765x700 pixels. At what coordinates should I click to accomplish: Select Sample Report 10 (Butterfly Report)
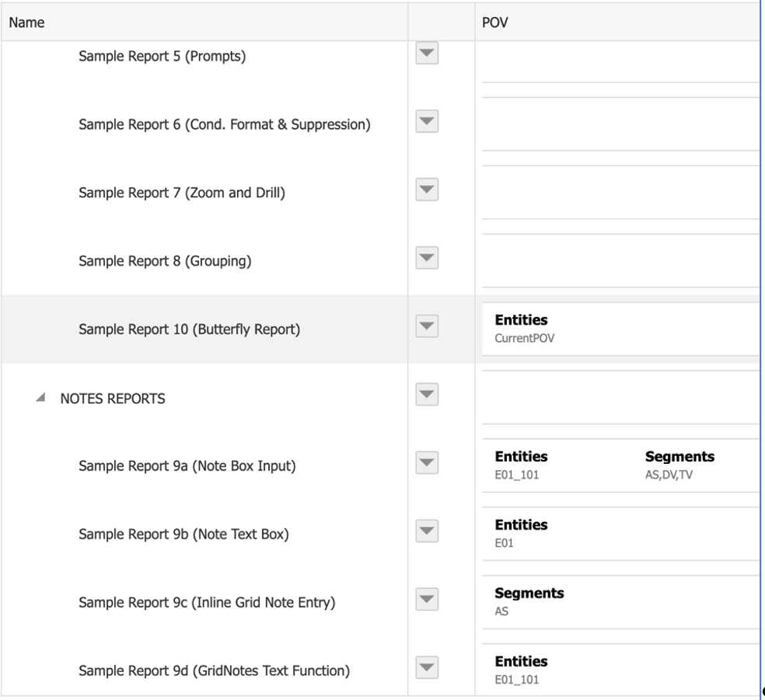pyautogui.click(x=189, y=329)
